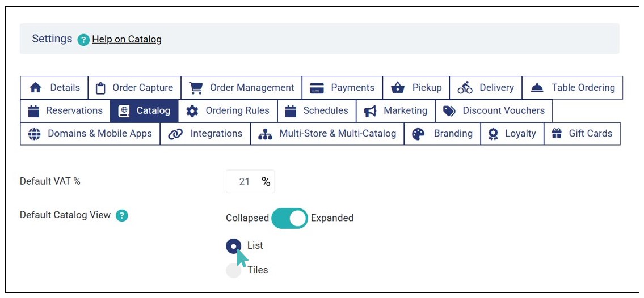Click the bicycle Delivery icon
644x298 pixels.
(465, 88)
